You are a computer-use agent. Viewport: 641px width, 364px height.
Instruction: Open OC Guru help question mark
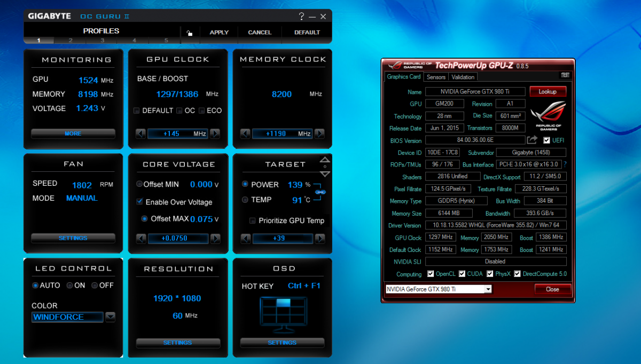click(x=301, y=17)
